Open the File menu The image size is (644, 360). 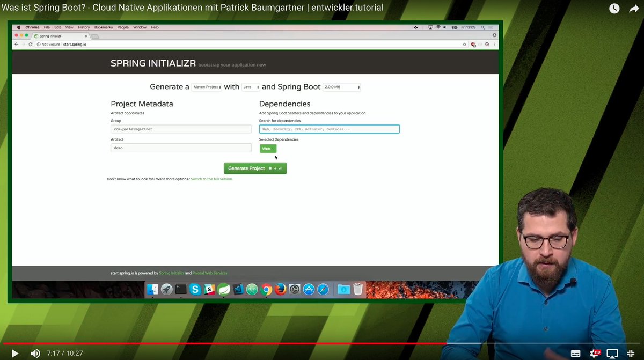[47, 27]
